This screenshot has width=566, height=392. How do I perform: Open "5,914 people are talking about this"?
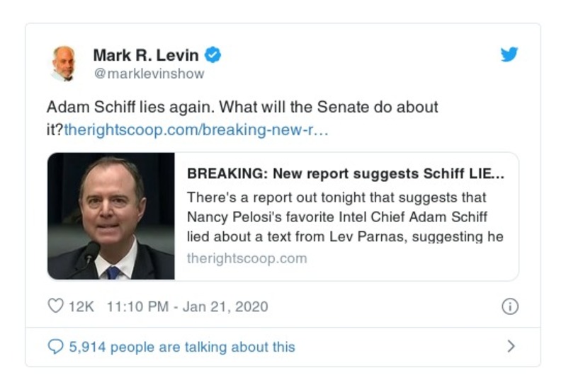click(x=181, y=347)
